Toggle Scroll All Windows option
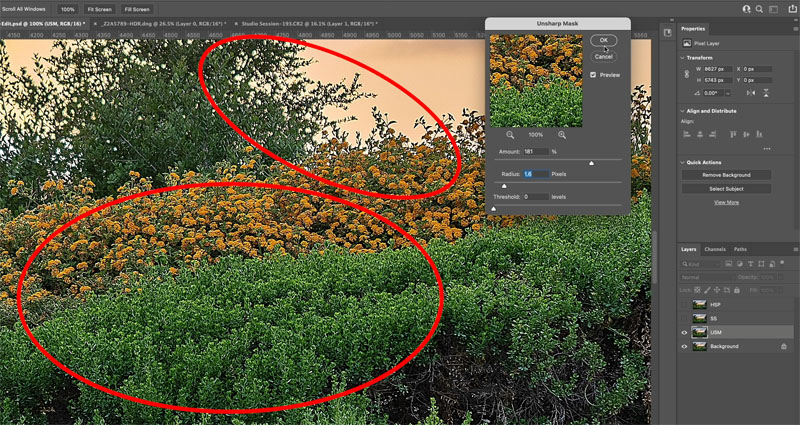Screen dimensions: 800x425 [23, 9]
